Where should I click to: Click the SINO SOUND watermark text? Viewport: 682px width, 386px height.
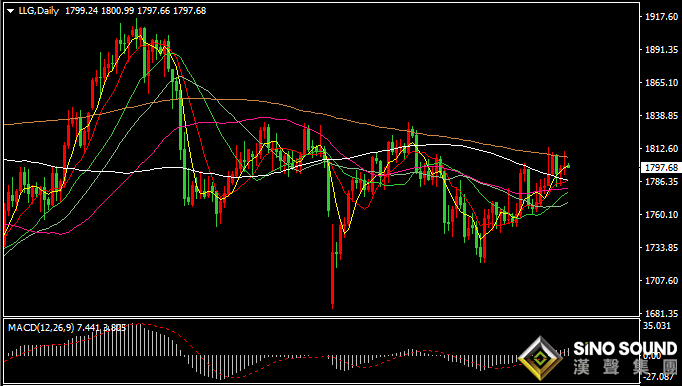[625, 349]
